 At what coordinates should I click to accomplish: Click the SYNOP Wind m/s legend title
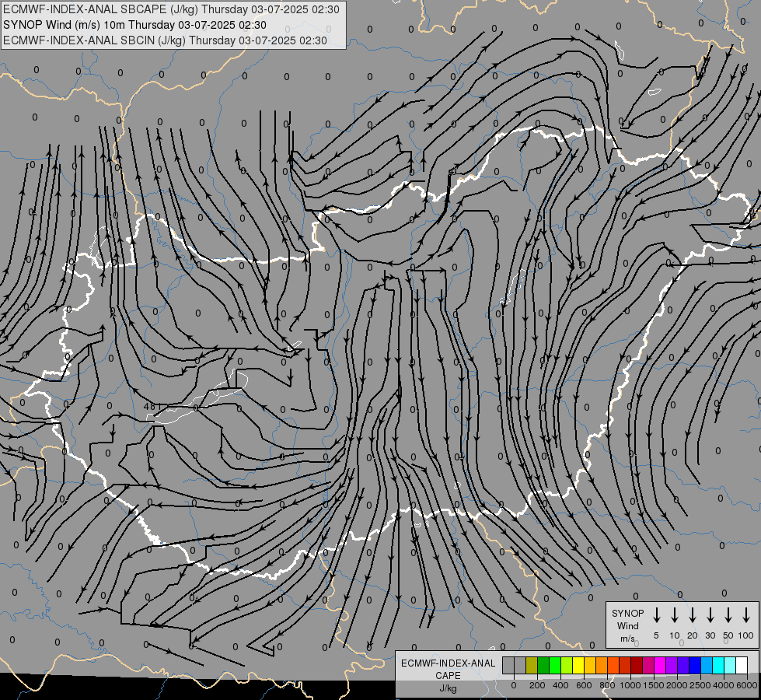click(627, 626)
